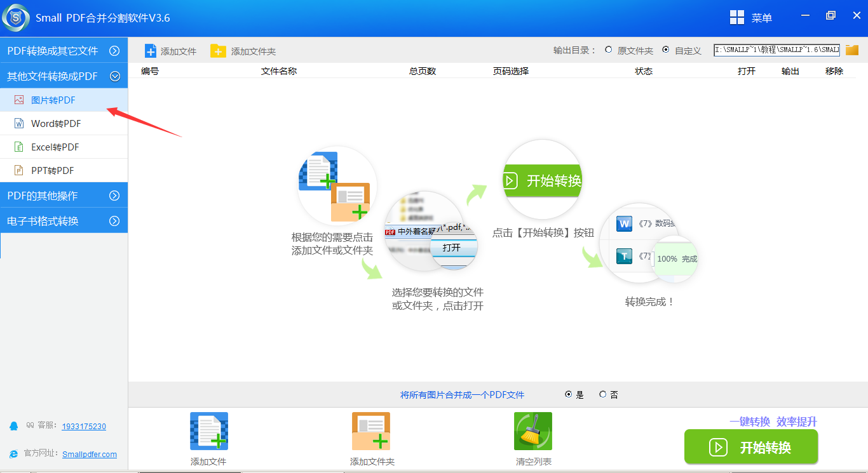Click the blue 添加文件 toolbar icon
Screen dimensions: 868x473
tap(151, 51)
